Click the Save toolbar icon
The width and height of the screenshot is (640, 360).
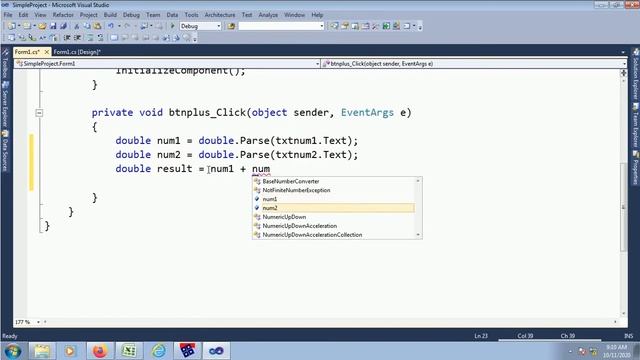(53, 26)
